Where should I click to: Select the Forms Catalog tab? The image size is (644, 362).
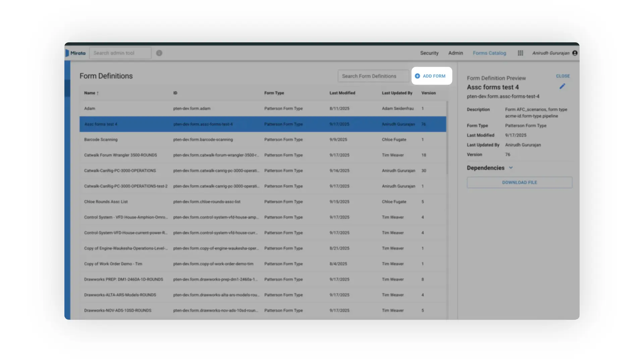click(x=489, y=53)
